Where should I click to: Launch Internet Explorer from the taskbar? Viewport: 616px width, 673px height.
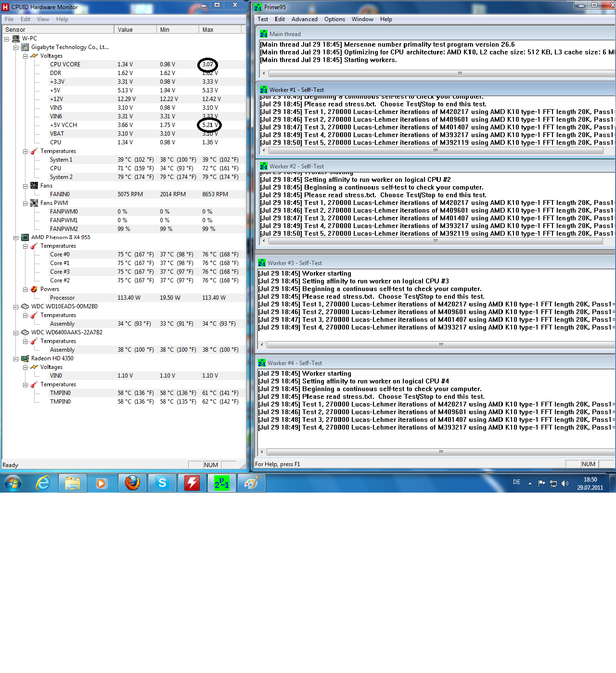tap(43, 483)
